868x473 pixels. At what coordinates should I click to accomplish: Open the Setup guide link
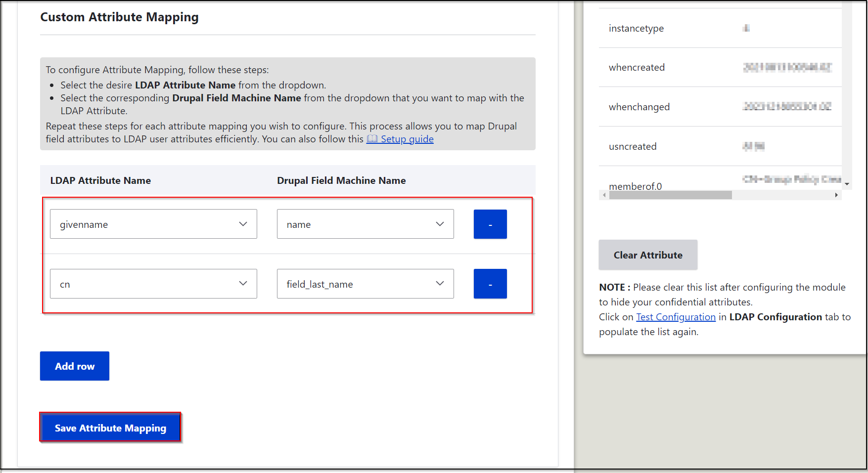[x=407, y=139]
